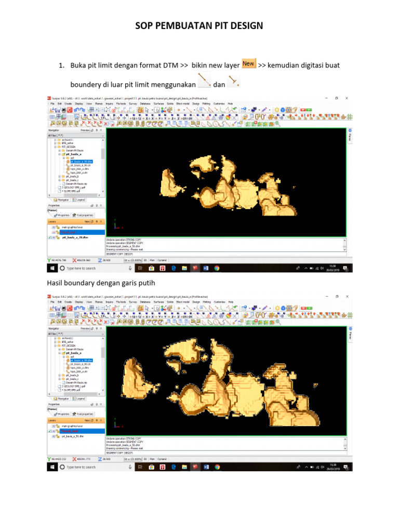Open Tool properties tab in first screenshot
The image size is (399, 532).
[x=83, y=216]
